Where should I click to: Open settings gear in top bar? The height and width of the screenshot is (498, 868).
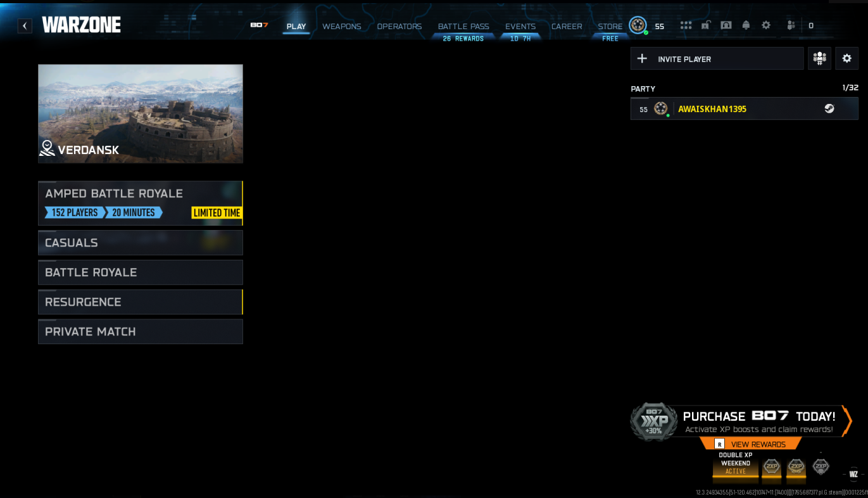(766, 25)
